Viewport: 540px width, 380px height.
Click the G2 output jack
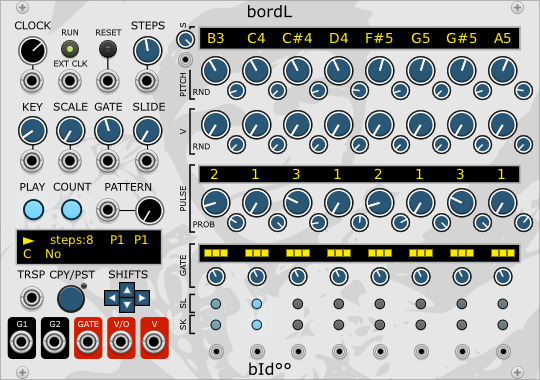coord(54,342)
